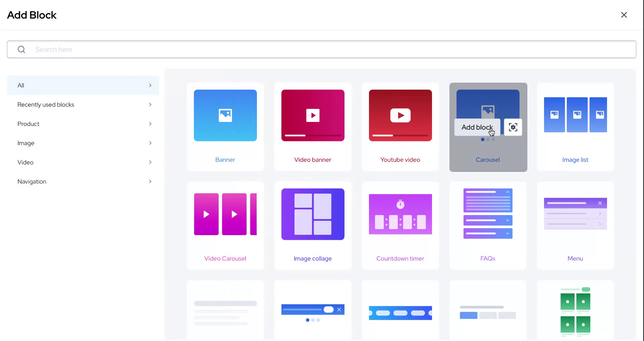644x341 pixels.
Task: Click the search magnifier icon
Action: 21,50
